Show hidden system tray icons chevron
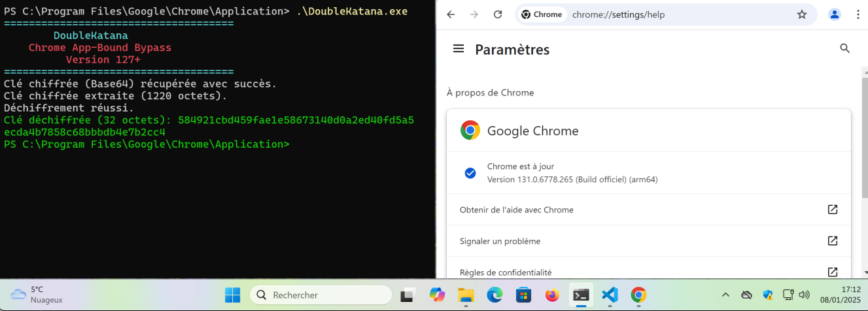 coord(725,295)
